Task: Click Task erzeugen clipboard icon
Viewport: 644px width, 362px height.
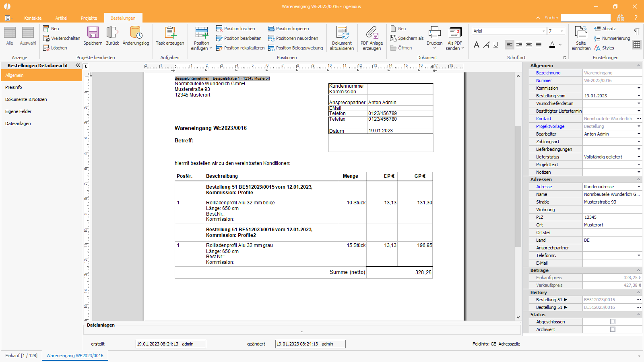Action: pyautogui.click(x=170, y=32)
